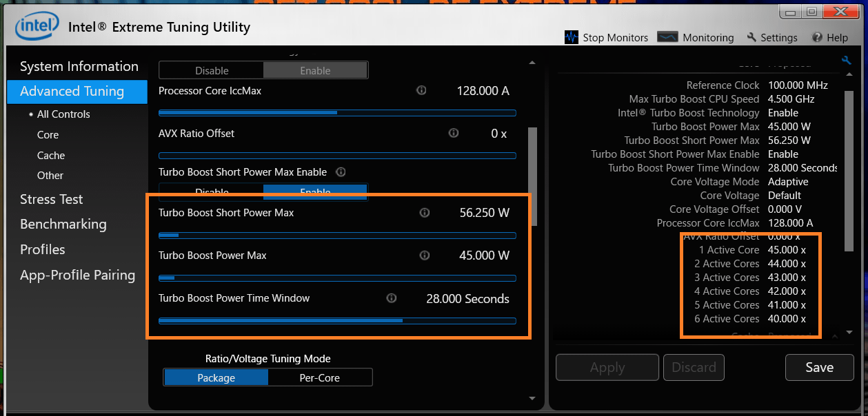
Task: Click tuning panel scroll down arrow
Action: (x=532, y=397)
